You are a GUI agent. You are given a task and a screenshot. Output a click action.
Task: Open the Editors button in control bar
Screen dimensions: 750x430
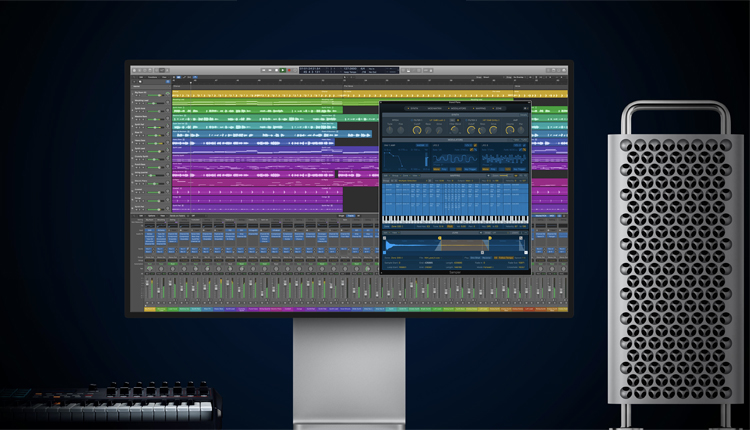(167, 70)
